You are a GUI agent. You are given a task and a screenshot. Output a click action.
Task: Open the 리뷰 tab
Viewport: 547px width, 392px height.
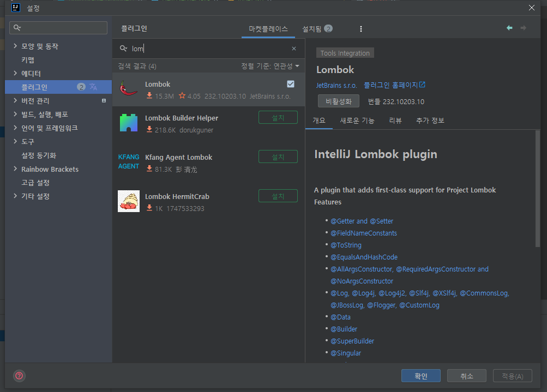[x=395, y=120]
